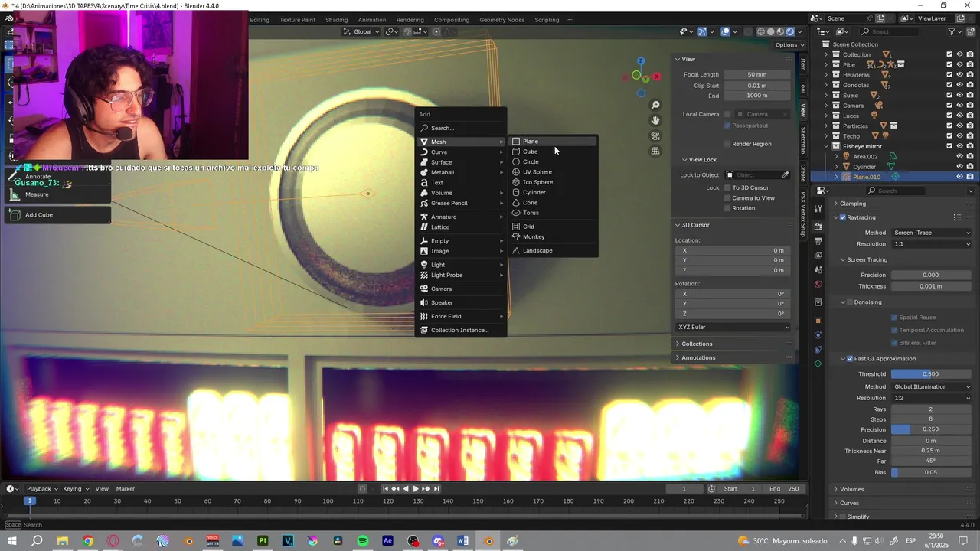Uncheck the Gondolas collection exclude checkbox
This screenshot has width=980, height=551.
pos(949,85)
